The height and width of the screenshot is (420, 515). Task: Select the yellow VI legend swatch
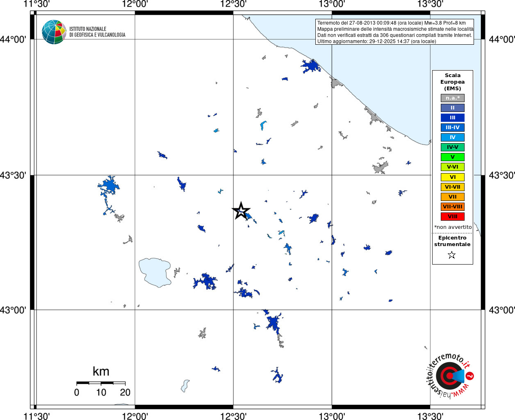pos(453,177)
